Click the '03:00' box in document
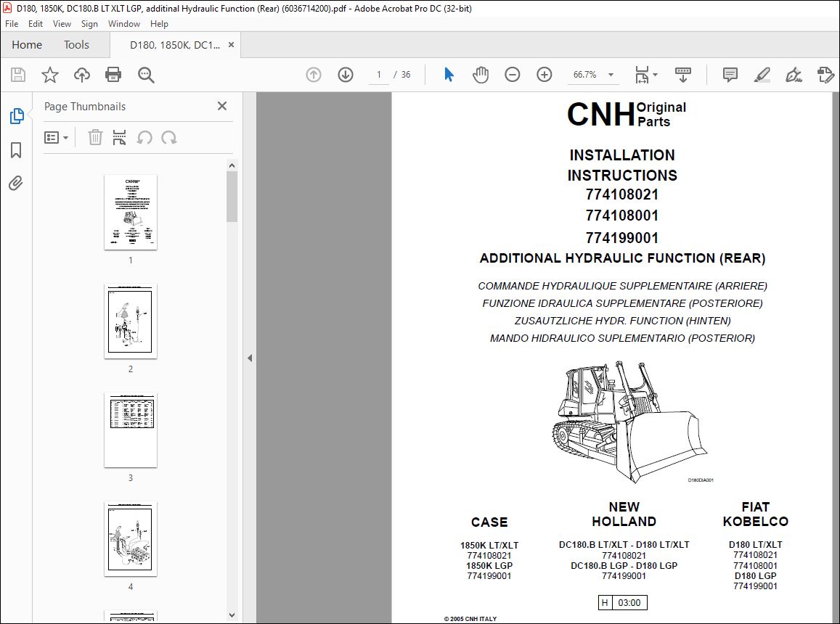This screenshot has width=840, height=624. (629, 602)
